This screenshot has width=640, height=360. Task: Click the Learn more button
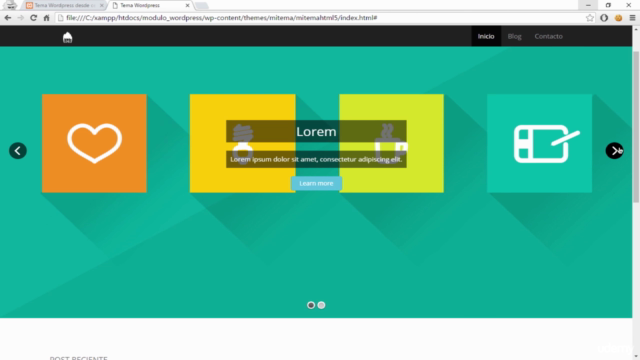click(x=316, y=183)
